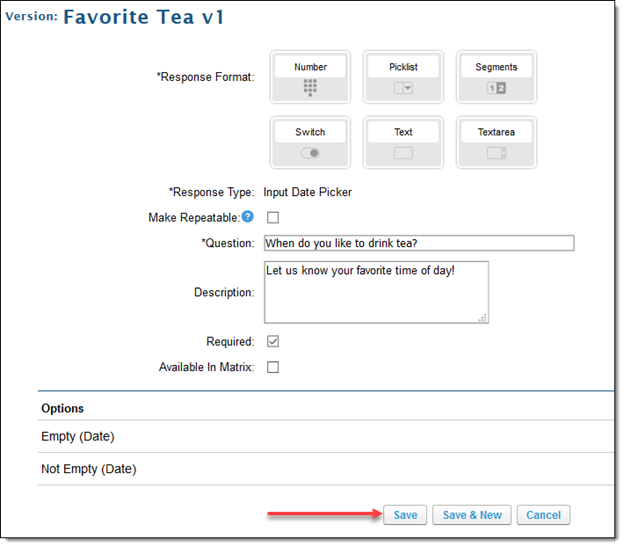The height and width of the screenshot is (547, 624).
Task: Click the Save button
Action: pos(405,515)
